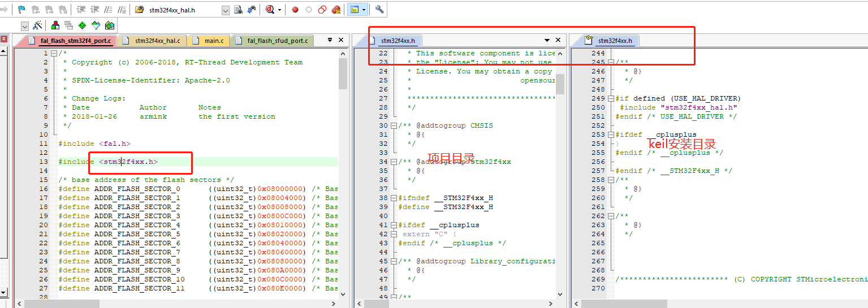Open tab list dropdown in middle editor pane
This screenshot has width=868, height=308.
pyautogui.click(x=547, y=41)
